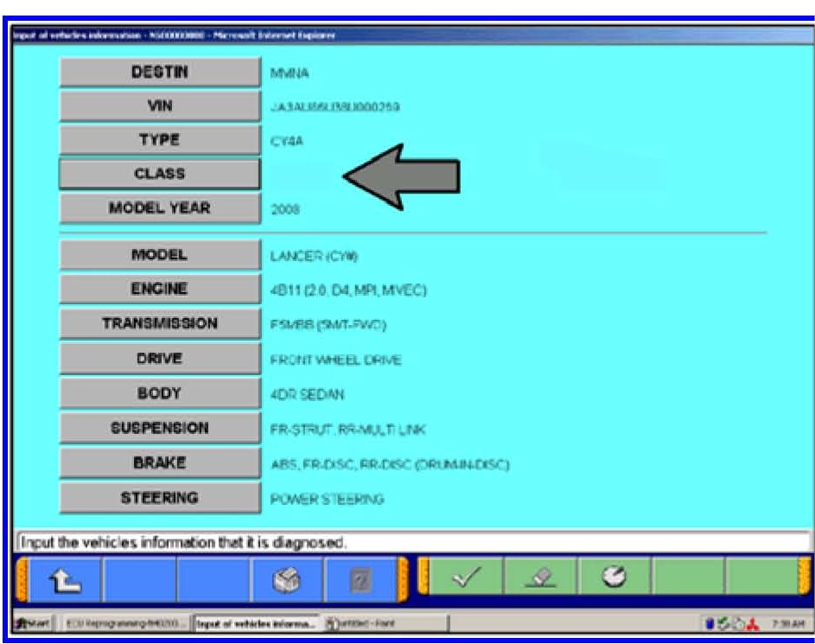The height and width of the screenshot is (644, 815).
Task: Click the ENGINE button
Action: 160,289
